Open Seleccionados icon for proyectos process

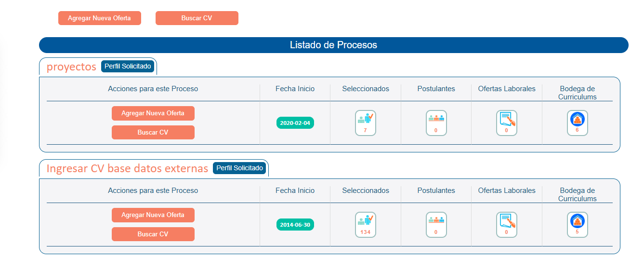pyautogui.click(x=366, y=123)
